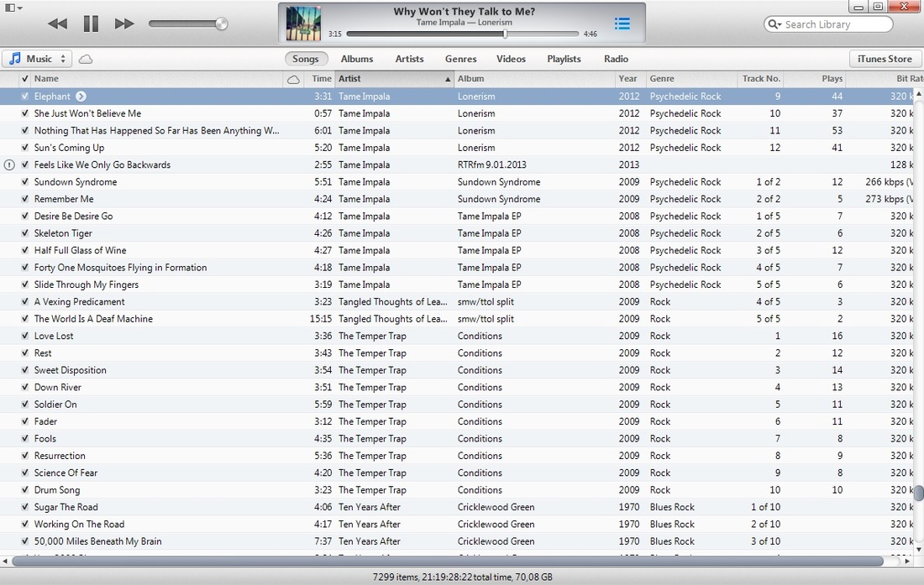Toggle the header checkmark for all songs
Screen dimensions: 924x585
click(x=24, y=78)
